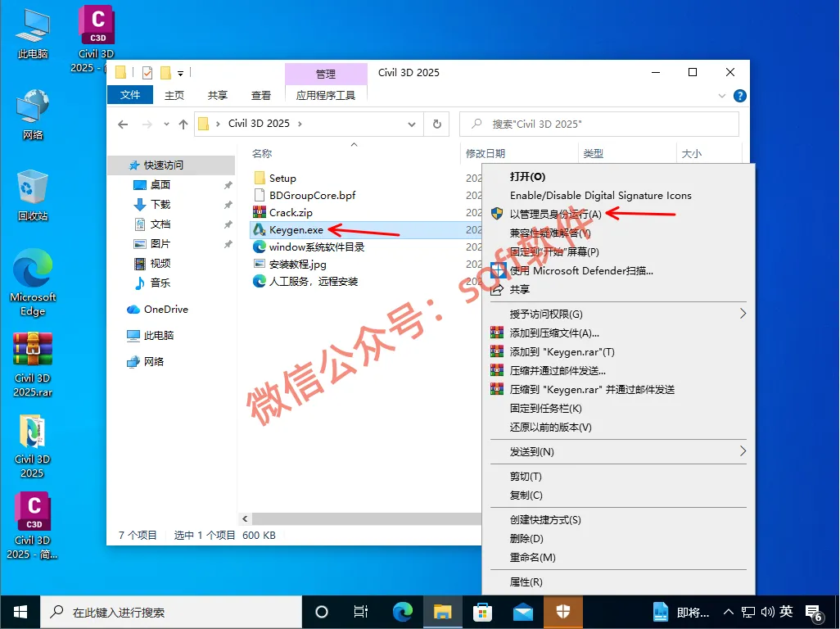Viewport: 840px width, 629px height.
Task: Choose 使用 Microsoft Defender扫描
Action: (580, 270)
